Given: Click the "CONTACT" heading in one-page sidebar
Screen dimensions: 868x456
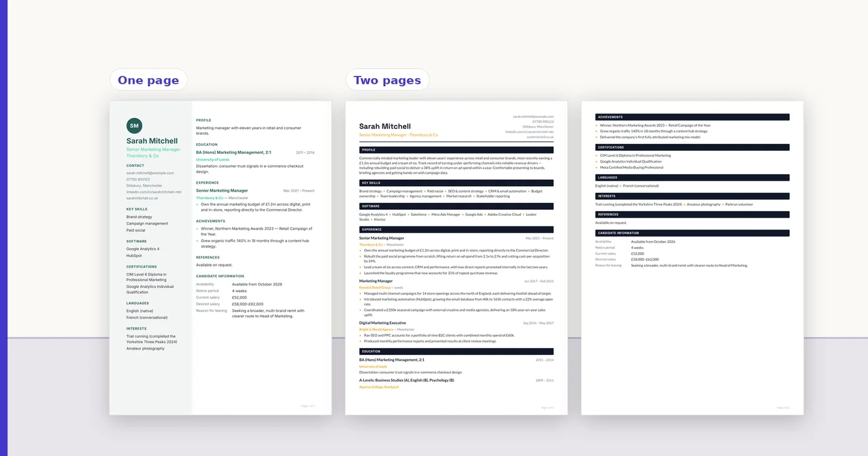Looking at the screenshot, I should pyautogui.click(x=135, y=166).
